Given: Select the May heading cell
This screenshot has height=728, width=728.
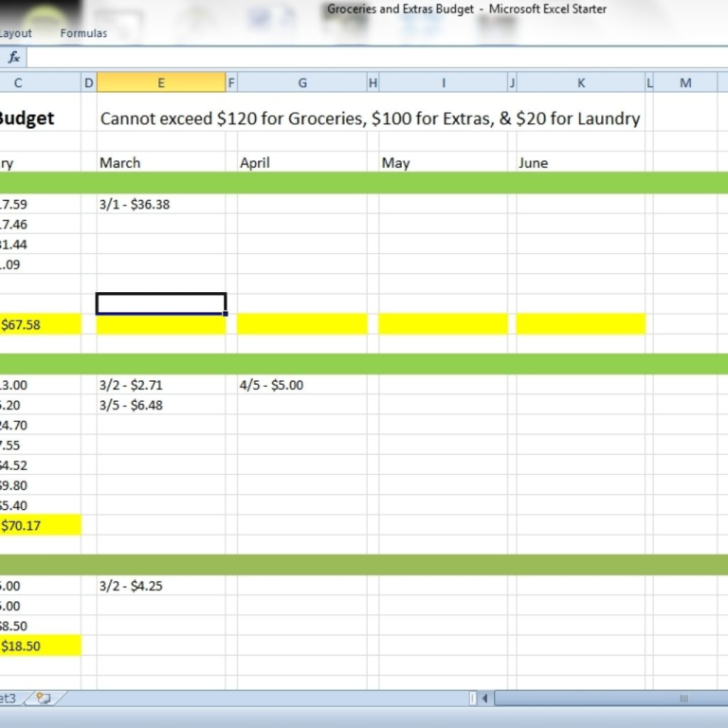Looking at the screenshot, I should 444,162.
